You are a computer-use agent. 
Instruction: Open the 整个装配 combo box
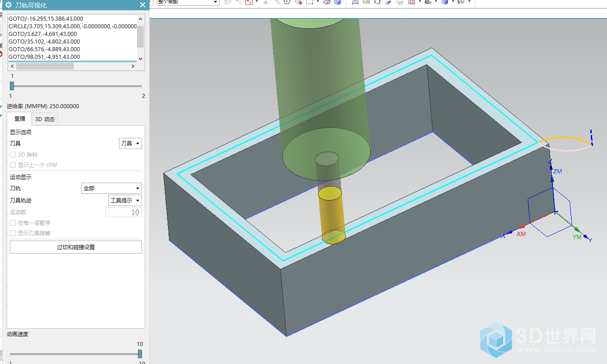tap(188, 2)
